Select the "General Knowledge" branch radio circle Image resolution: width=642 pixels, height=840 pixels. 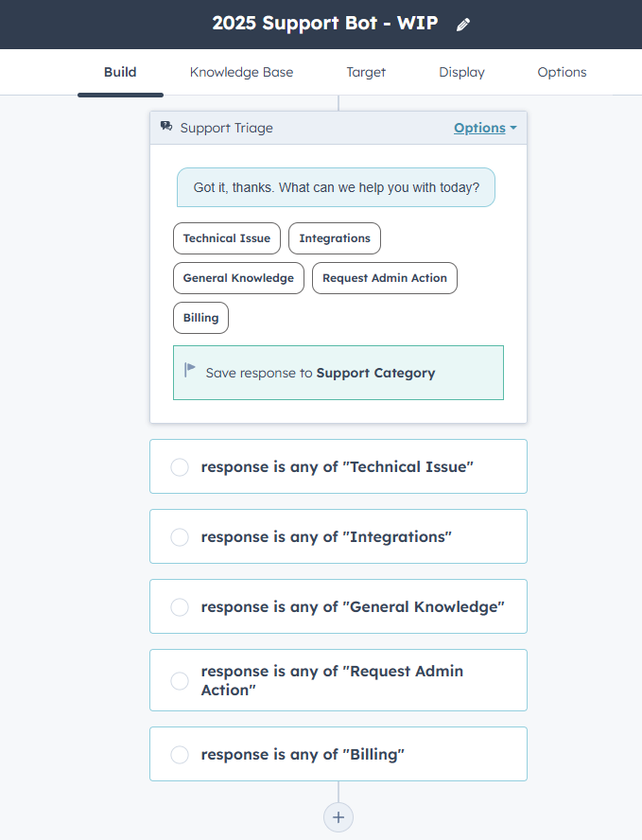coord(180,607)
